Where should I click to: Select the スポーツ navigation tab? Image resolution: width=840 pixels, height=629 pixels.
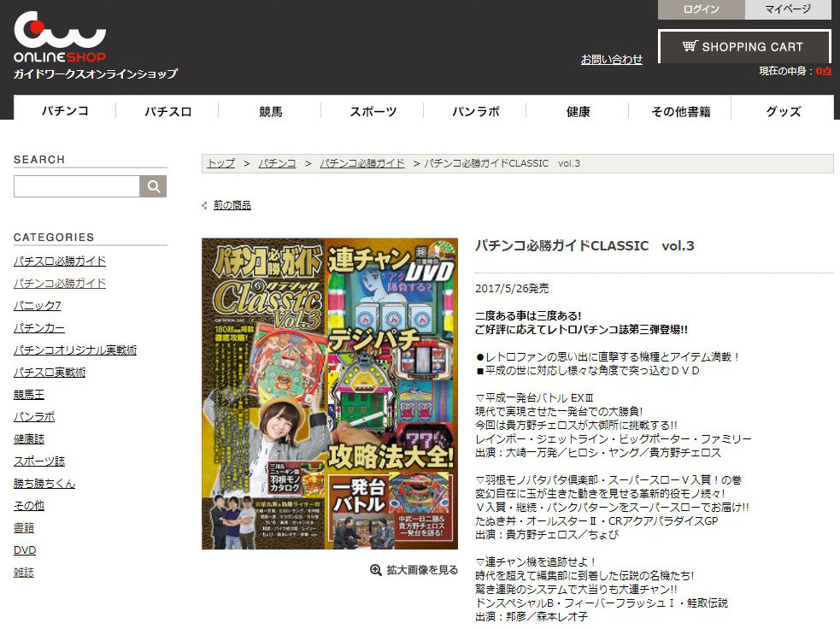373,111
